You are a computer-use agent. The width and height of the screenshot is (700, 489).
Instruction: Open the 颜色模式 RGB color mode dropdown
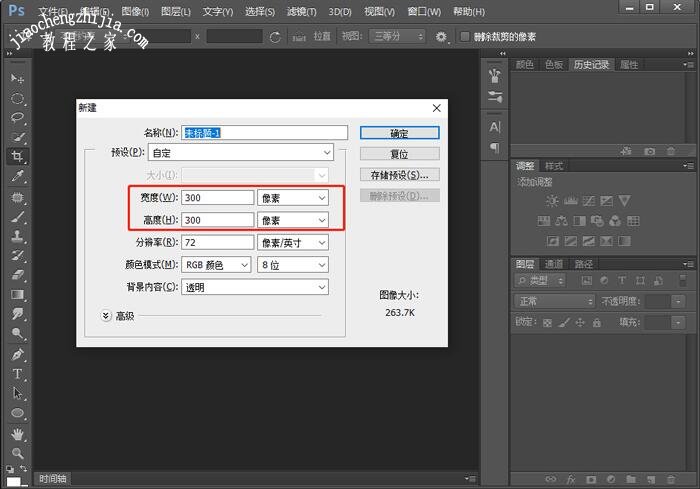tap(217, 265)
